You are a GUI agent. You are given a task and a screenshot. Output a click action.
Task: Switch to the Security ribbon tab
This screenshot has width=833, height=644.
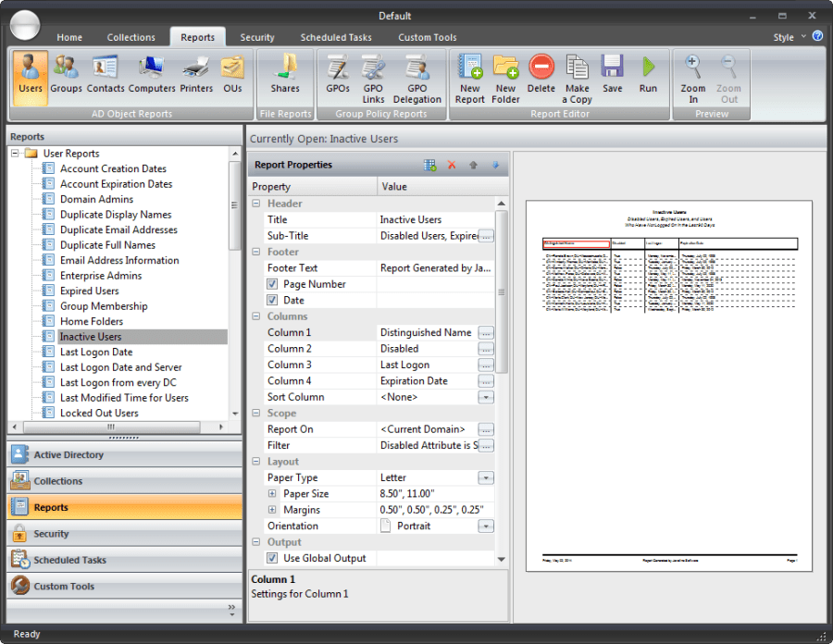(x=257, y=37)
